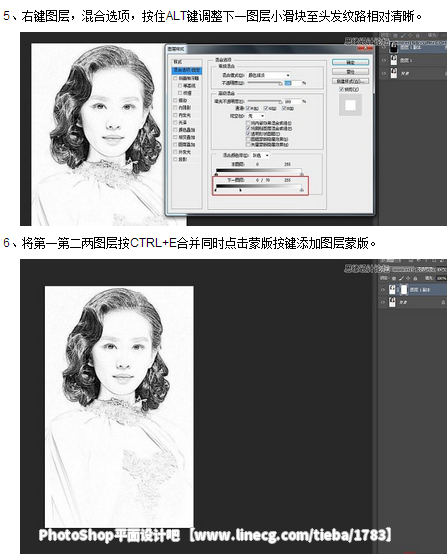Enable 矢量蒙版隐藏效果 checkbox
The image size is (447, 554).
coord(248,145)
